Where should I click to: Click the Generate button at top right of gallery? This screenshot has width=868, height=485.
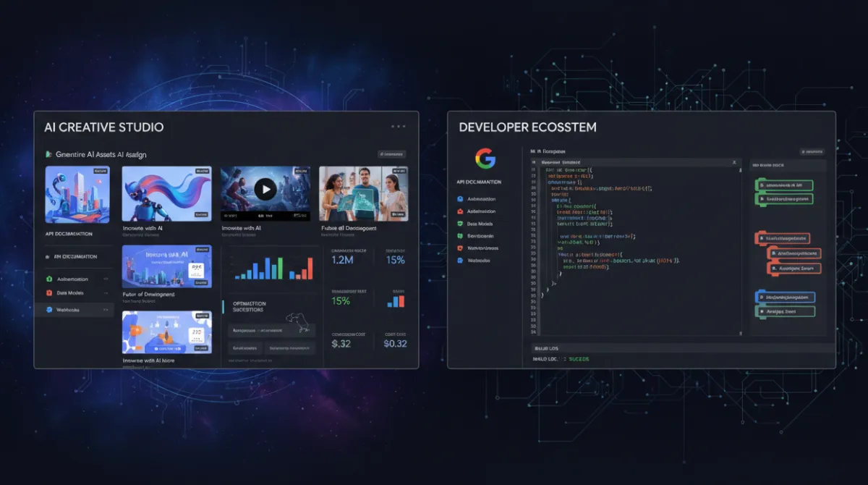(x=393, y=153)
